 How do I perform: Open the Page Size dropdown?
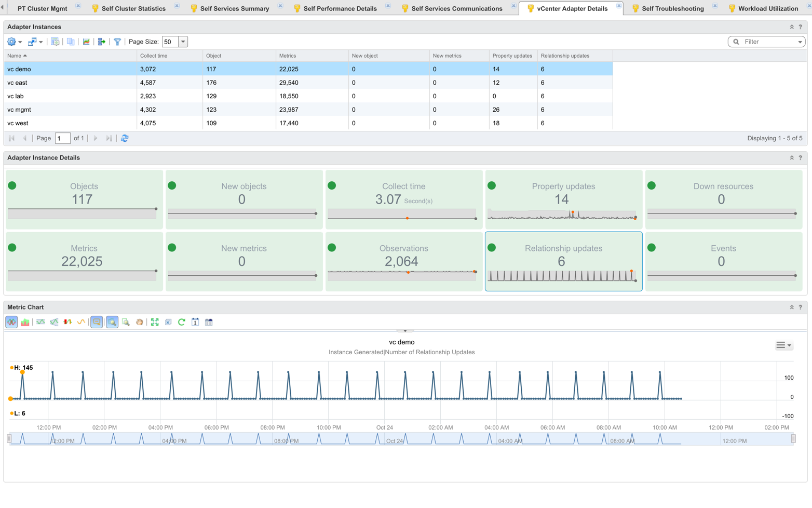click(183, 42)
